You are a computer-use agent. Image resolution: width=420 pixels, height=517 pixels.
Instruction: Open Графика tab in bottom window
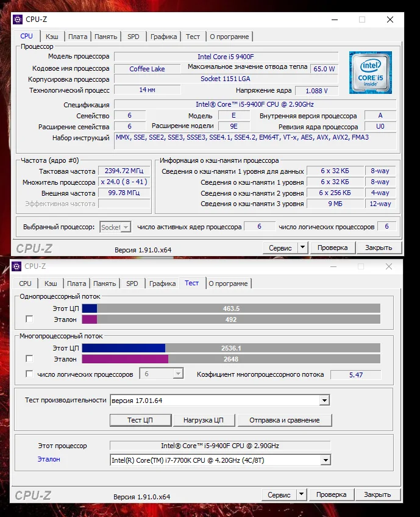162,283
